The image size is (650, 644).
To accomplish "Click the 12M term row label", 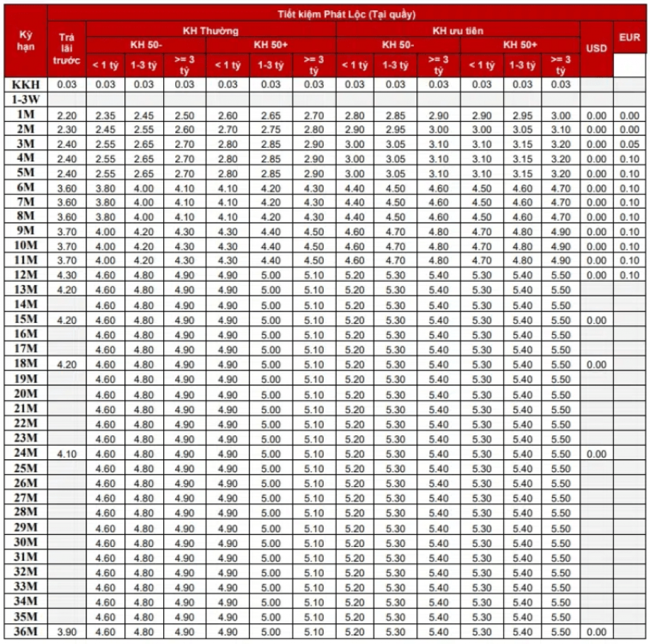I will (26, 275).
